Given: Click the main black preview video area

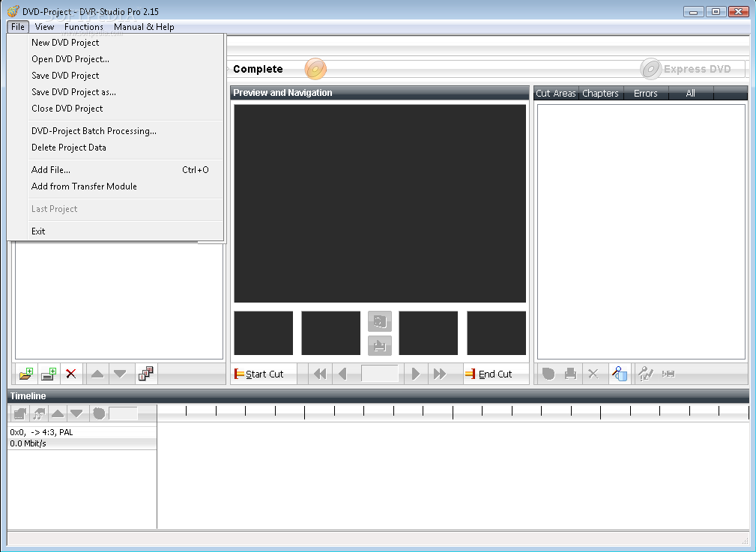Looking at the screenshot, I should (380, 204).
